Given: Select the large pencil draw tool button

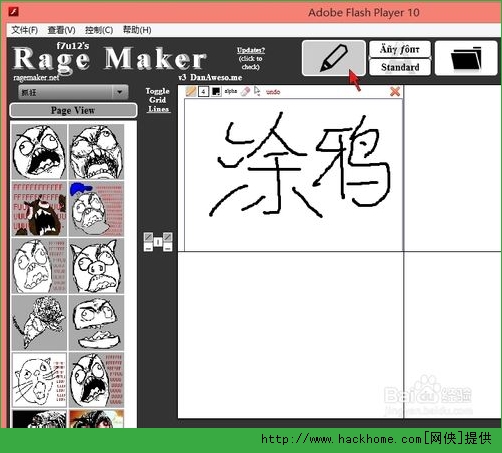Looking at the screenshot, I should tap(334, 58).
